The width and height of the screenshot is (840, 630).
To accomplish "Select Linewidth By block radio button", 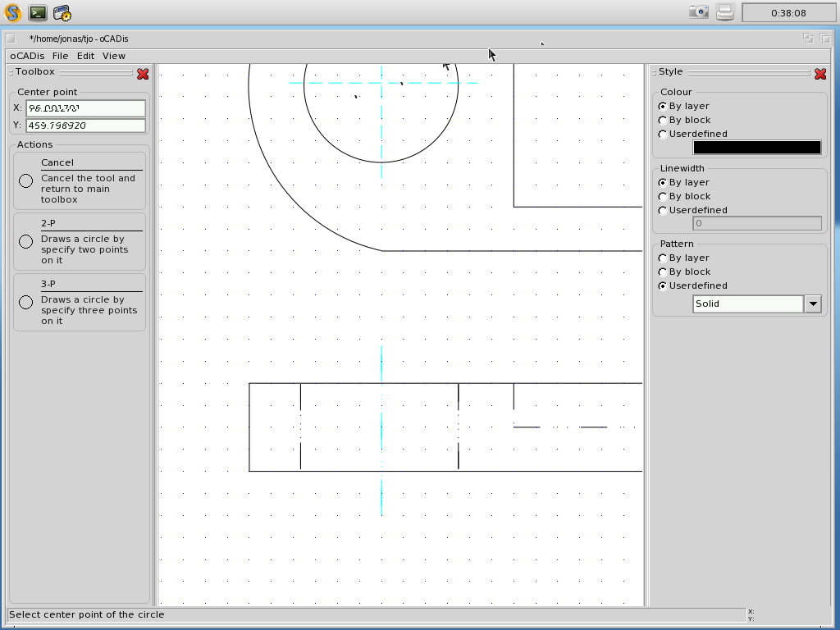I will click(x=663, y=196).
